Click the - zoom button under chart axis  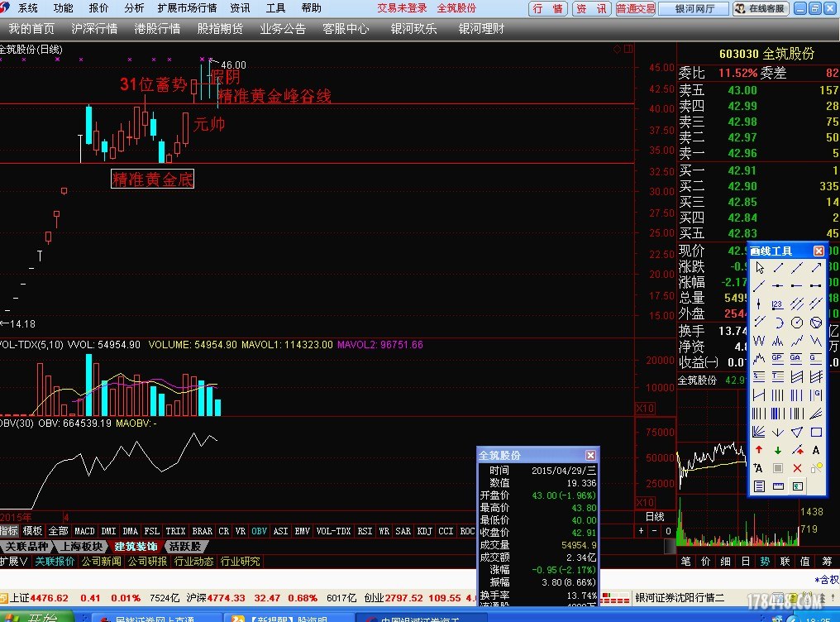pos(654,531)
